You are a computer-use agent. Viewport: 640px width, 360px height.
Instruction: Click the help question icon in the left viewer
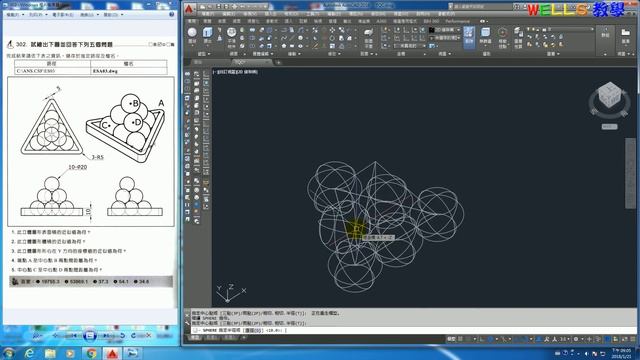coord(171,14)
